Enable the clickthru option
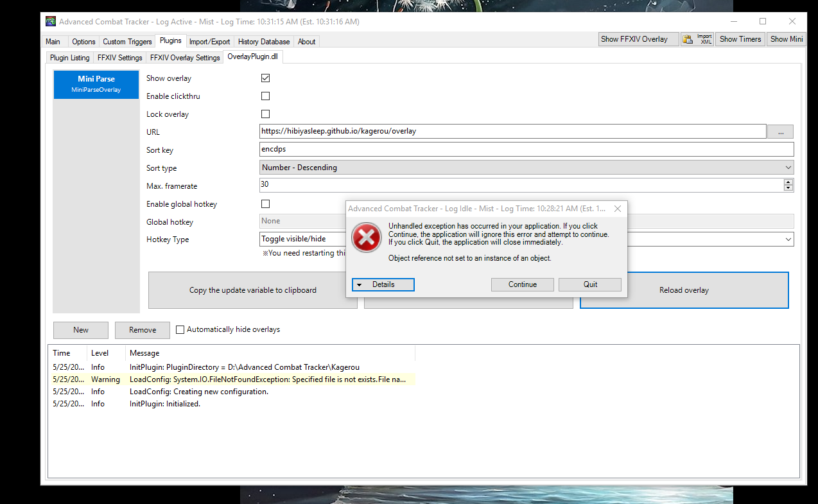 pos(265,96)
